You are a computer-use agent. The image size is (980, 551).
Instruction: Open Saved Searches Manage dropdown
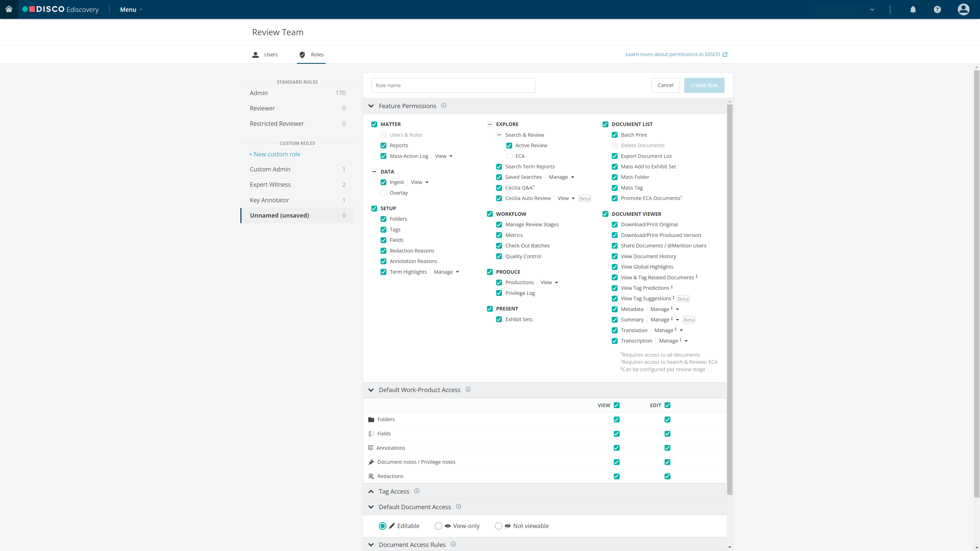coord(561,177)
